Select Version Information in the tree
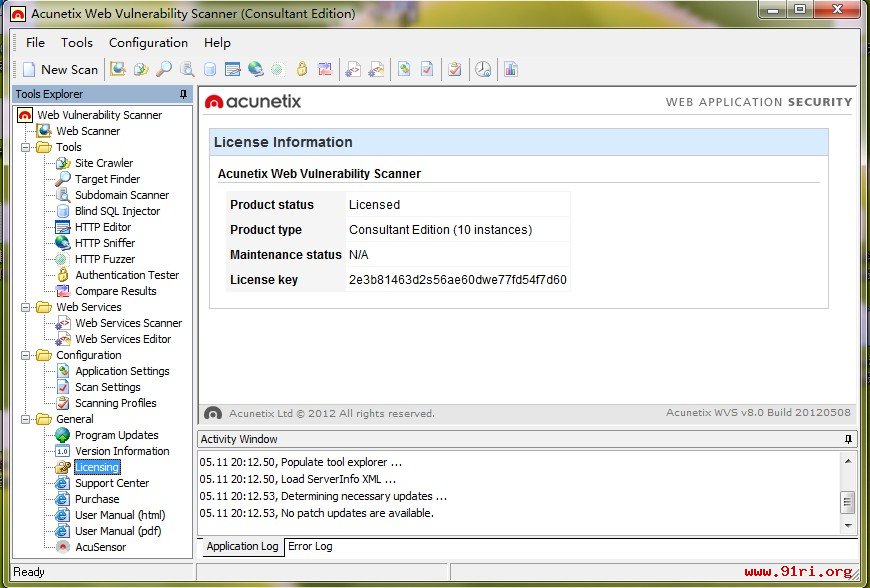The height and width of the screenshot is (588, 870). tap(122, 452)
